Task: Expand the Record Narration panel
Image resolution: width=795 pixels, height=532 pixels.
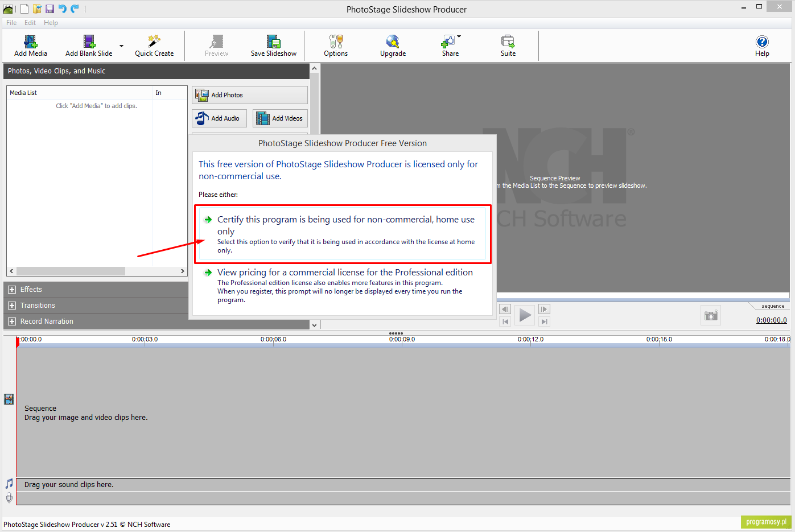Action: pos(12,321)
